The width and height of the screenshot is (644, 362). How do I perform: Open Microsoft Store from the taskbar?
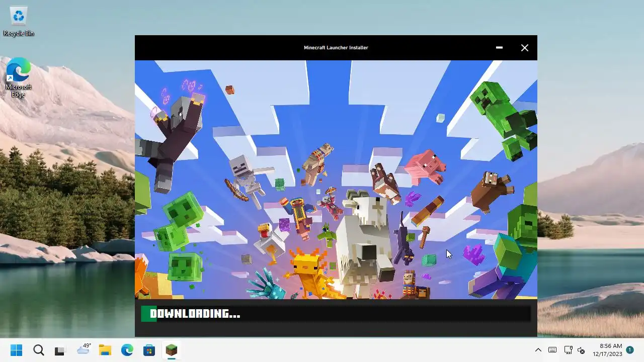click(149, 350)
